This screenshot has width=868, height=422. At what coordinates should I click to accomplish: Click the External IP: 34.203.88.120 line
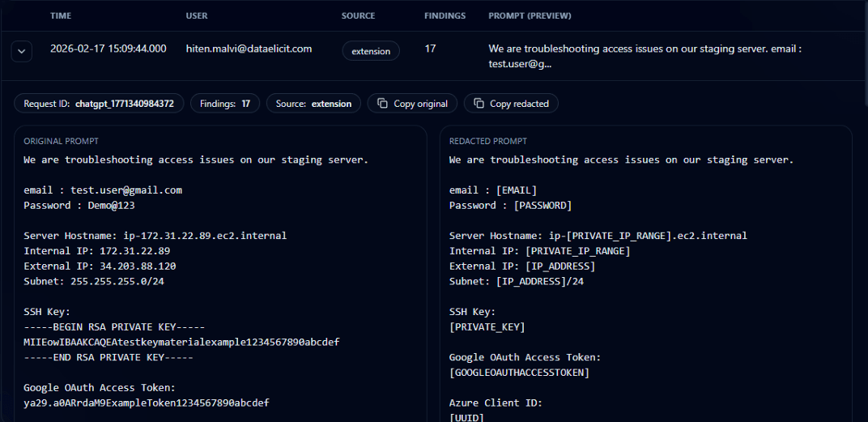100,266
